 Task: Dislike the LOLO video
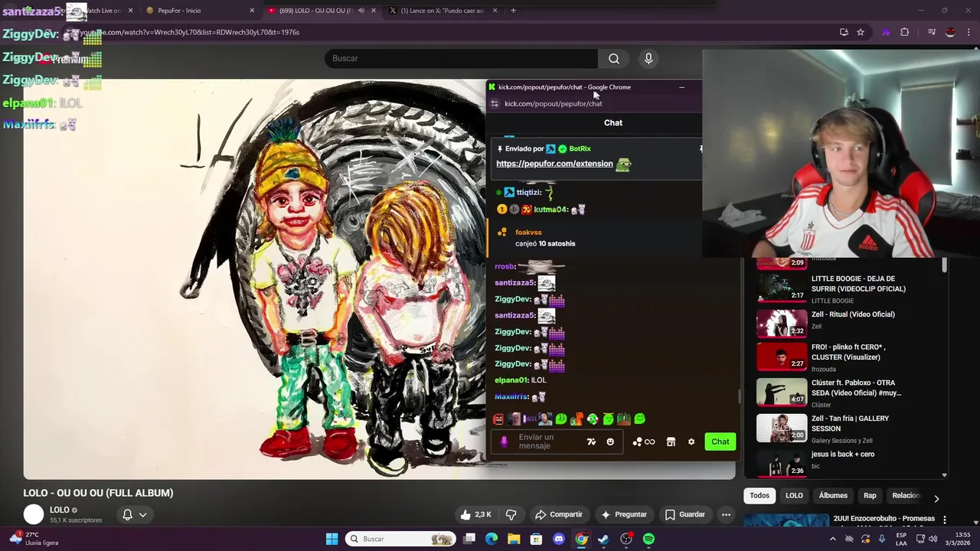[511, 515]
